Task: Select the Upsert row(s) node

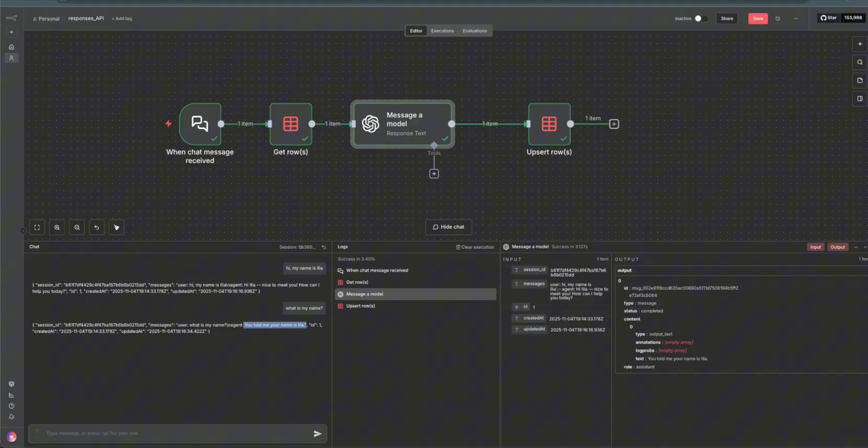Action: tap(549, 124)
